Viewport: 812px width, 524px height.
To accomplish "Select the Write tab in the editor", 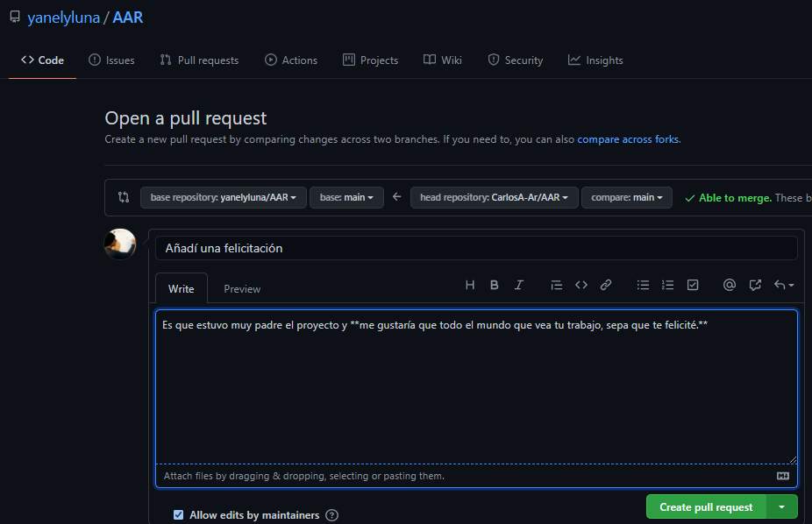I will click(x=182, y=288).
